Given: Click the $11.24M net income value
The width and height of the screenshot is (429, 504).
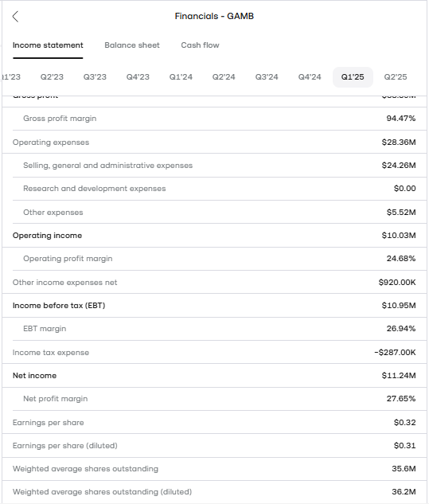Looking at the screenshot, I should tap(399, 376).
